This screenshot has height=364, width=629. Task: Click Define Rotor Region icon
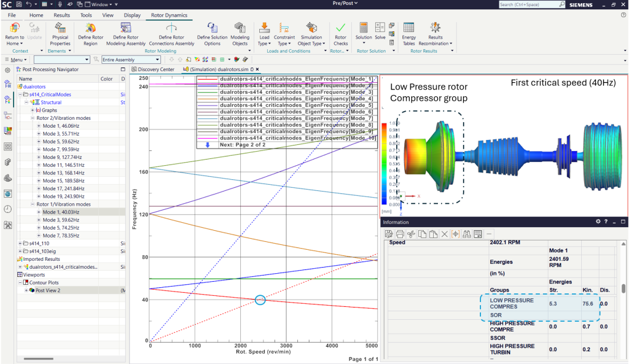coord(90,28)
